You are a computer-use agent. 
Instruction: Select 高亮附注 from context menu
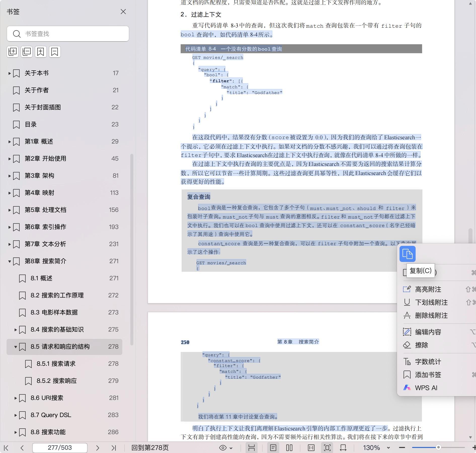point(428,289)
